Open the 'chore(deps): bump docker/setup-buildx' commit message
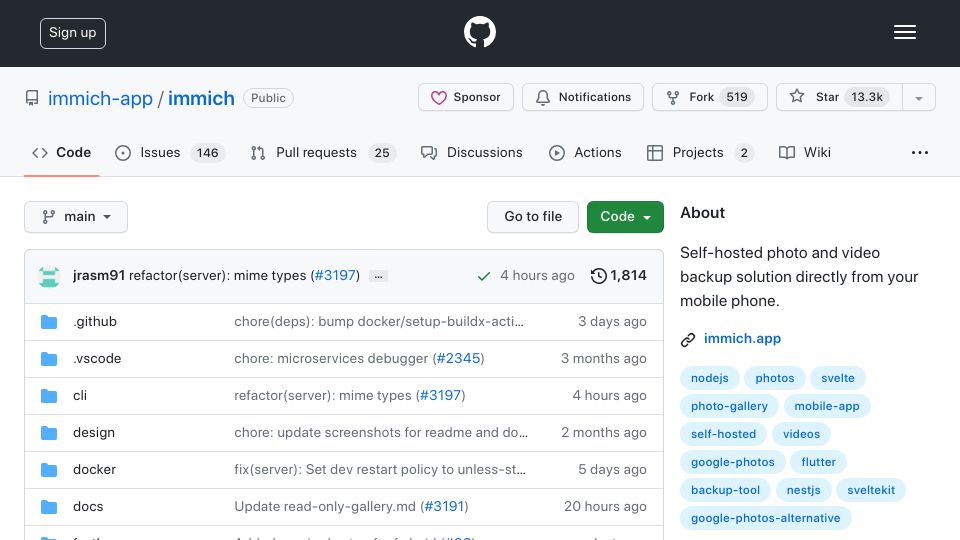 pyautogui.click(x=379, y=321)
